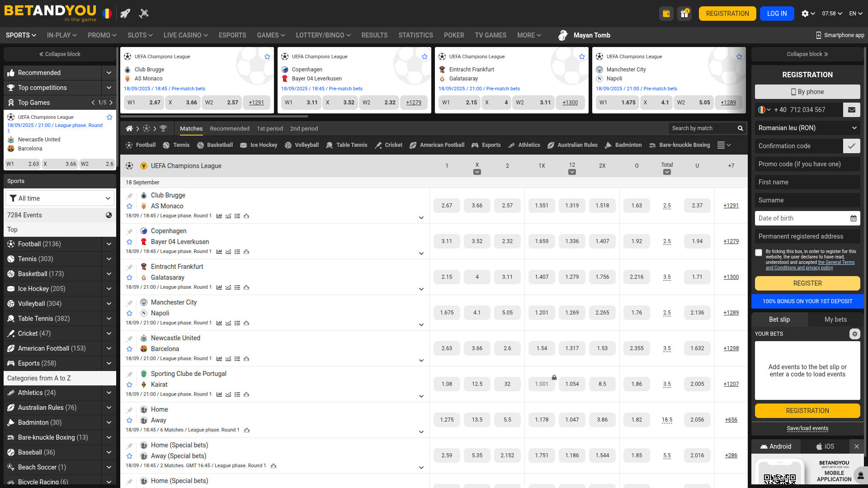Click the rocket icon near logo
The width and height of the screenshot is (868, 488).
click(125, 14)
